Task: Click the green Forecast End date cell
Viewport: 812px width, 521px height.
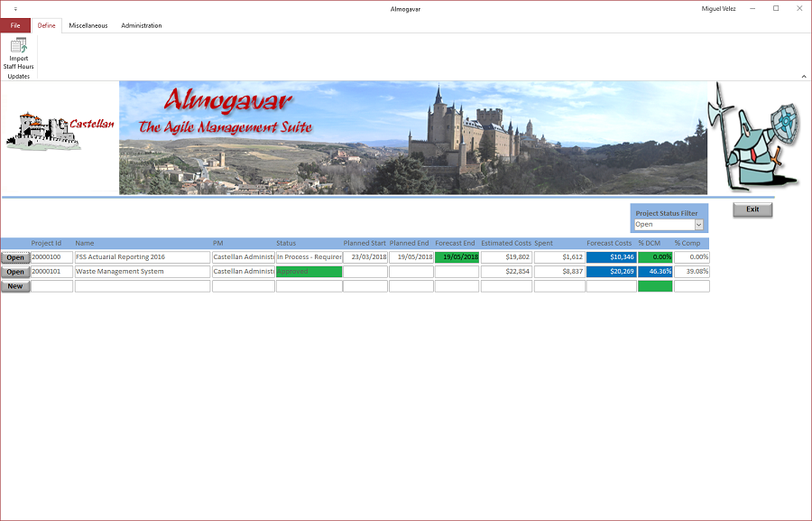Action: 457,257
